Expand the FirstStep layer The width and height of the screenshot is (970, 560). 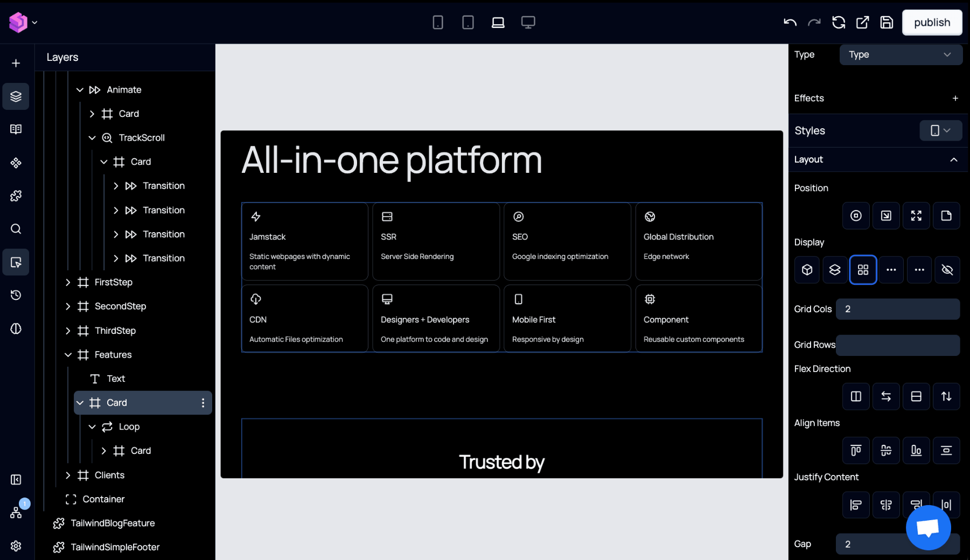coord(68,282)
